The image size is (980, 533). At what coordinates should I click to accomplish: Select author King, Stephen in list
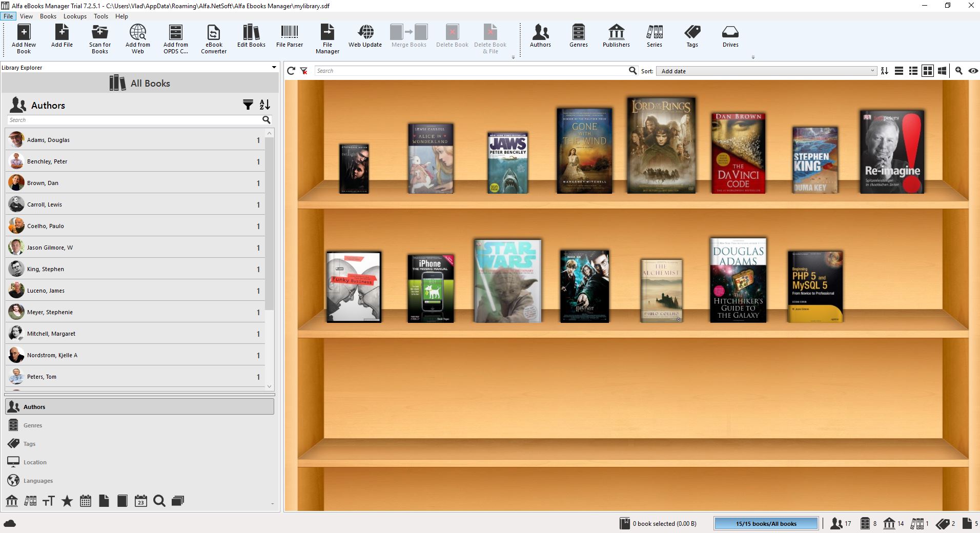coord(135,269)
